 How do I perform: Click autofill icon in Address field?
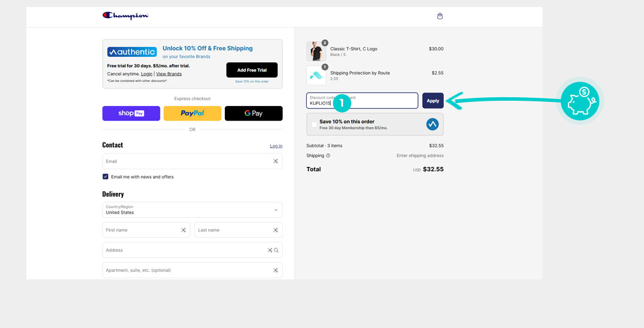270,250
